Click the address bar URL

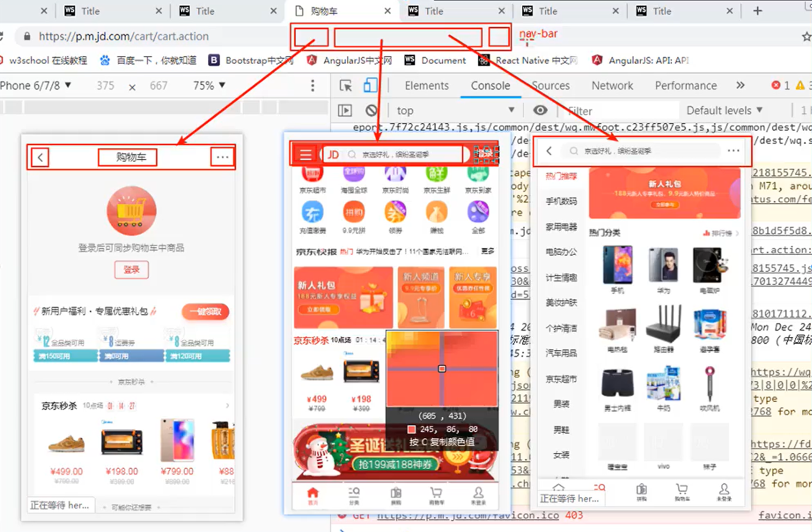click(x=124, y=36)
